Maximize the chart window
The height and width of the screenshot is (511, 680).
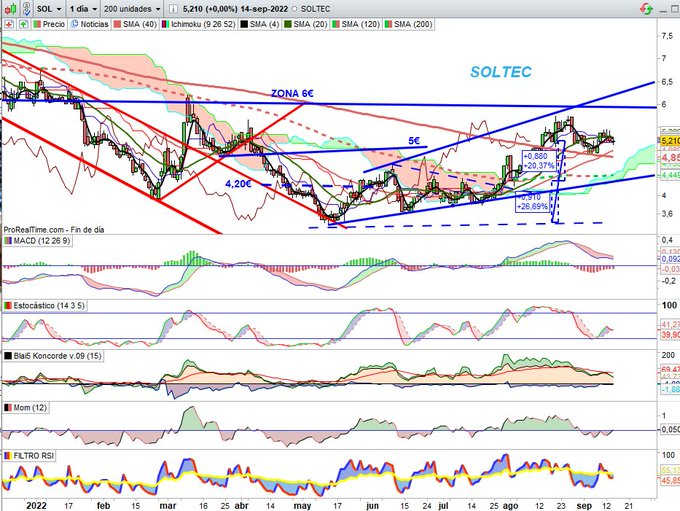click(x=676, y=9)
